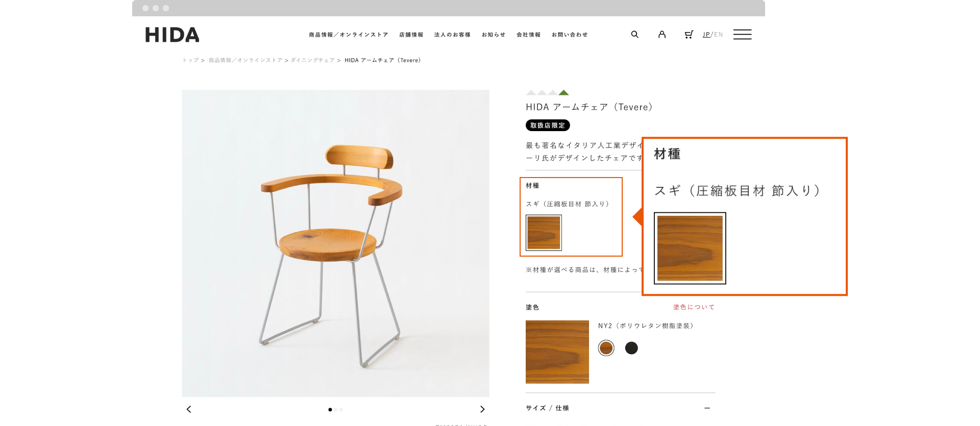Go to ダイニングチェア breadcrumb
This screenshot has width=980, height=426.
tap(312, 60)
